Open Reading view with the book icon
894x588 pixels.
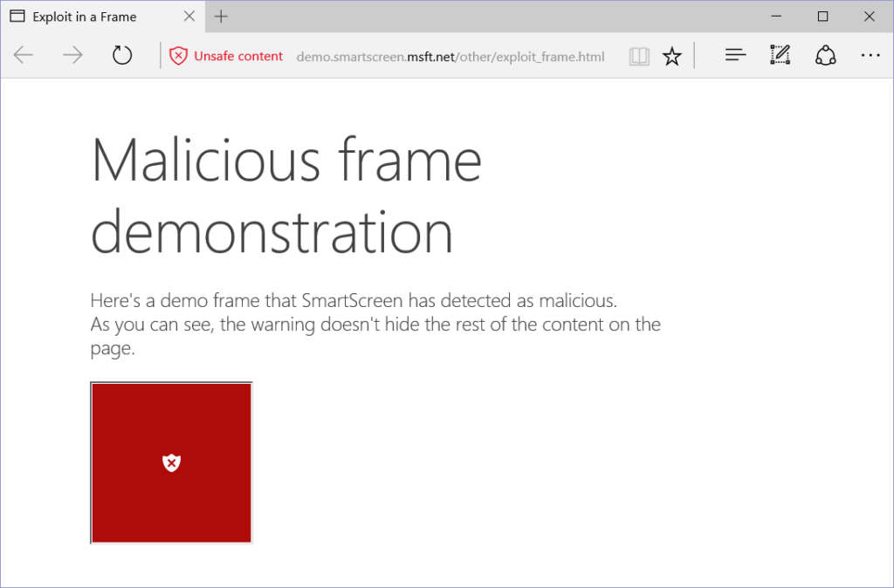638,56
